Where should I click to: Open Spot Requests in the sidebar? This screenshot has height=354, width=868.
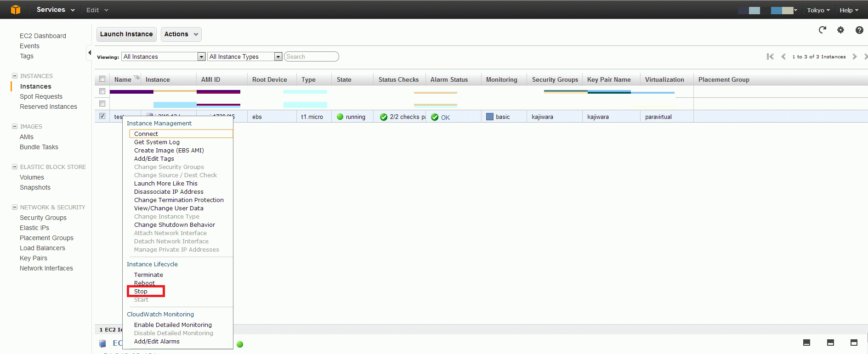pyautogui.click(x=41, y=96)
